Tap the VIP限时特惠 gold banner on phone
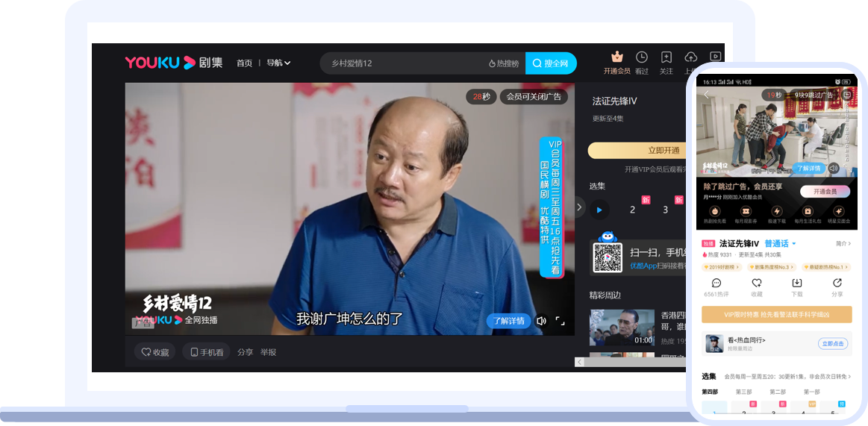The height and width of the screenshot is (426, 868). (x=777, y=314)
